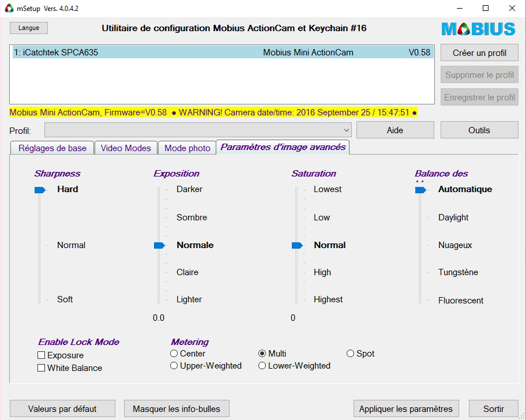This screenshot has height=420, width=526.
Task: Click the Normal sharpness label
Action: click(x=71, y=245)
